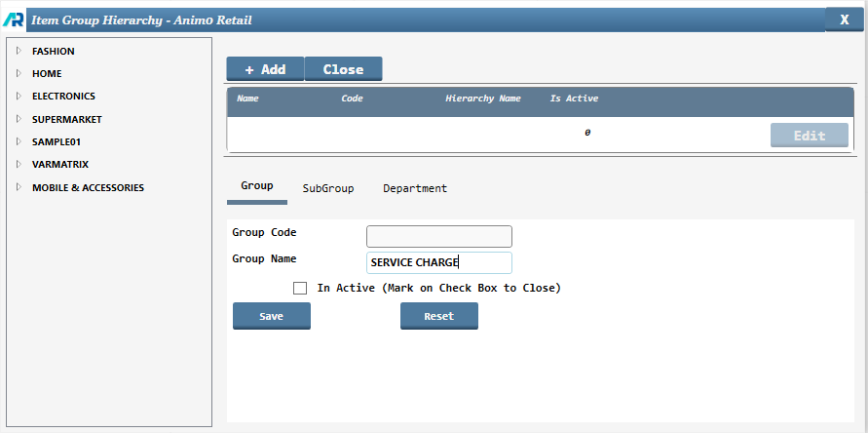The height and width of the screenshot is (433, 868).
Task: Reset the group form
Action: (438, 316)
